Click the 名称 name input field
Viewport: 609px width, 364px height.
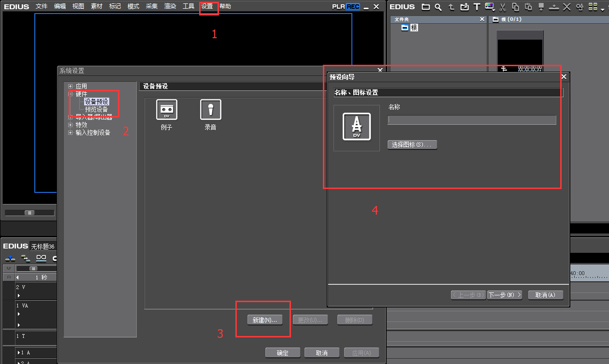click(472, 120)
